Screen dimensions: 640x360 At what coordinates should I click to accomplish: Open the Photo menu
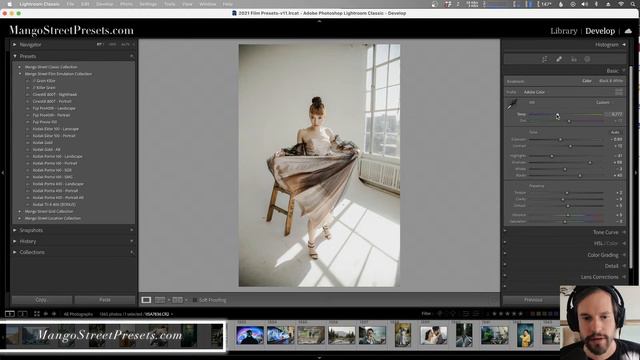tap(126, 4)
